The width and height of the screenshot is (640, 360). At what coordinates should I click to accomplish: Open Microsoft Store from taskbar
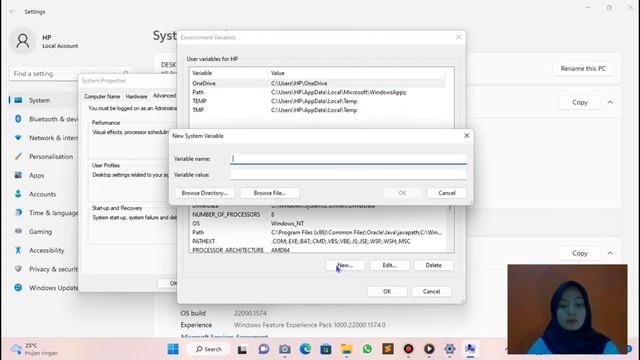326,349
